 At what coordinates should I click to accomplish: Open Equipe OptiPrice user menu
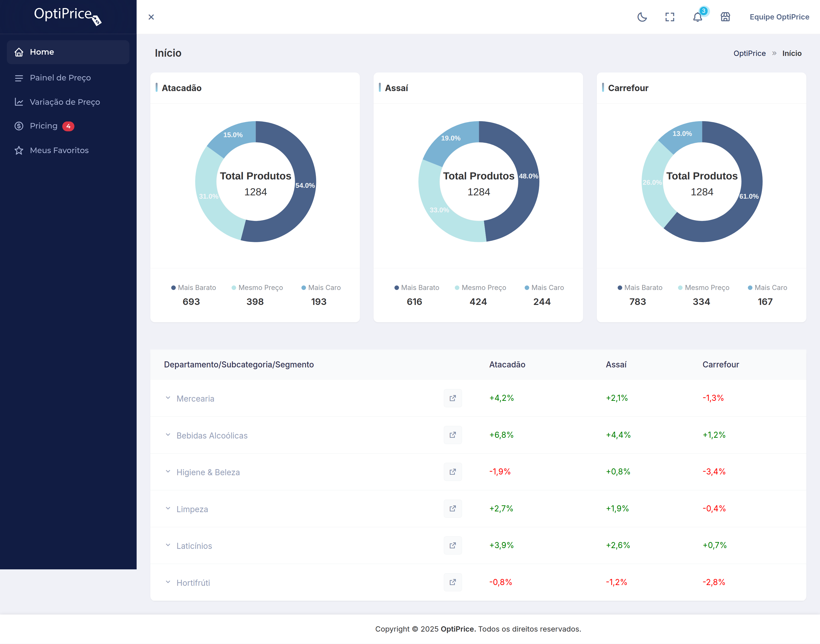tap(779, 17)
